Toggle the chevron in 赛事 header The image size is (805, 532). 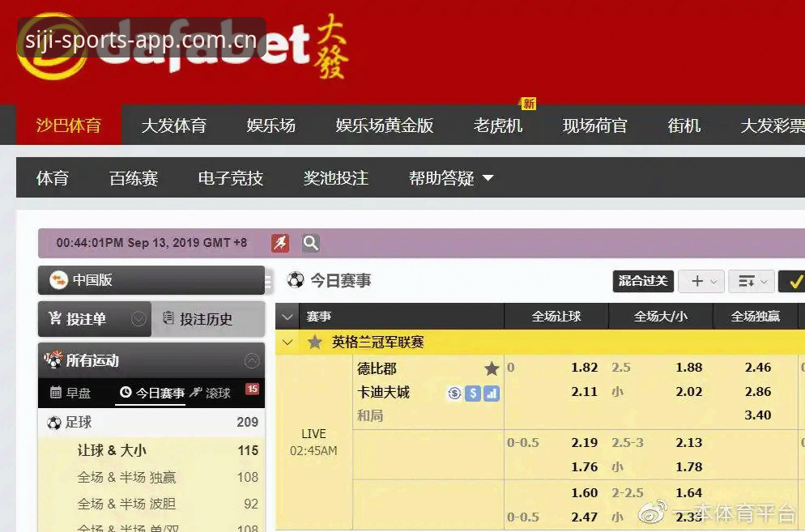click(287, 317)
